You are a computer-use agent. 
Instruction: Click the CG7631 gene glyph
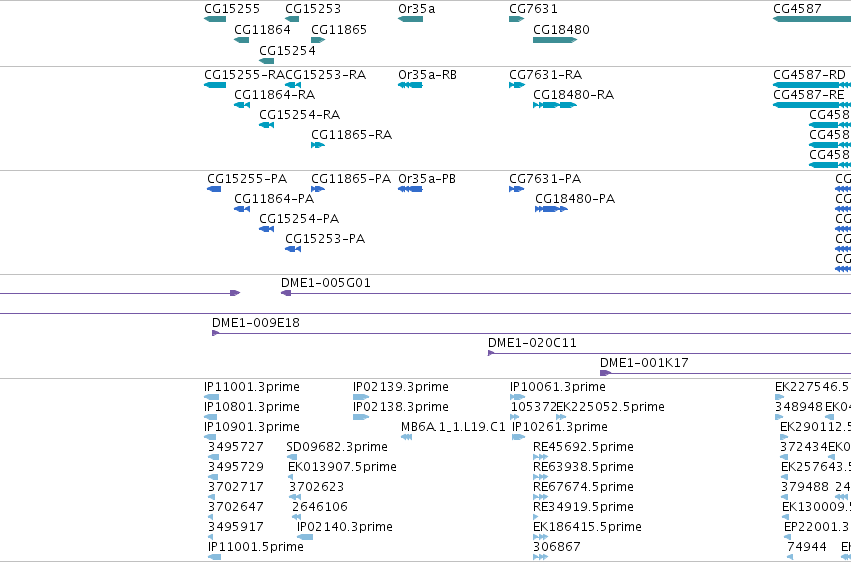tap(517, 19)
